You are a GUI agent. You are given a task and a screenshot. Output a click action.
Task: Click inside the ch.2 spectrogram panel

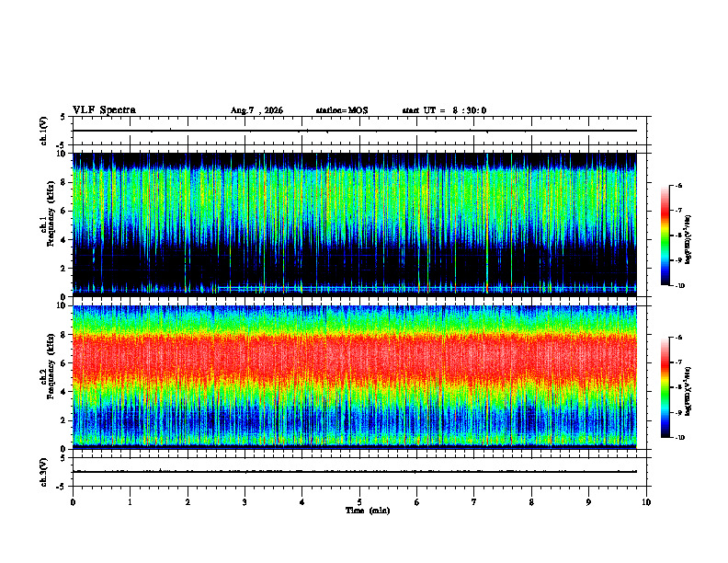coord(355,377)
